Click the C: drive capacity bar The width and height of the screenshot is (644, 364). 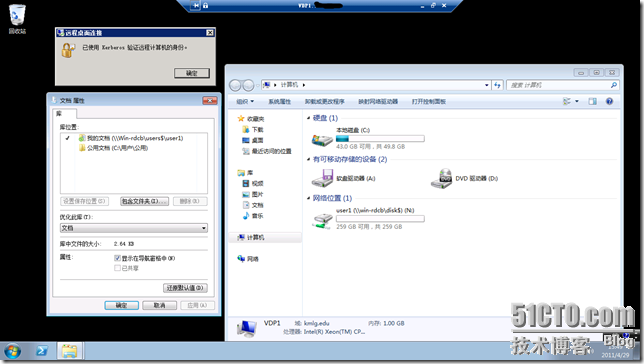pyautogui.click(x=380, y=138)
